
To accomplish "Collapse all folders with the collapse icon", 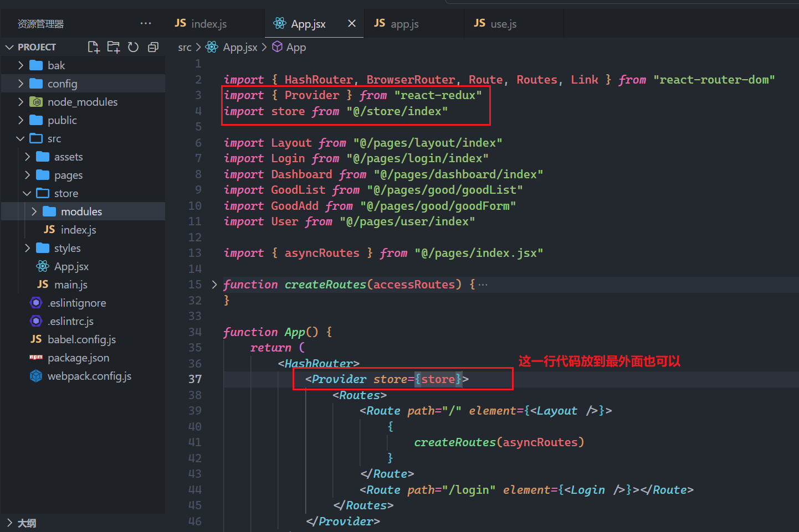I will (153, 47).
